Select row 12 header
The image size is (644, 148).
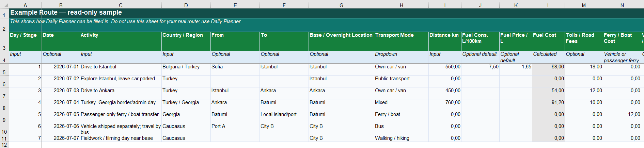pyautogui.click(x=4, y=145)
